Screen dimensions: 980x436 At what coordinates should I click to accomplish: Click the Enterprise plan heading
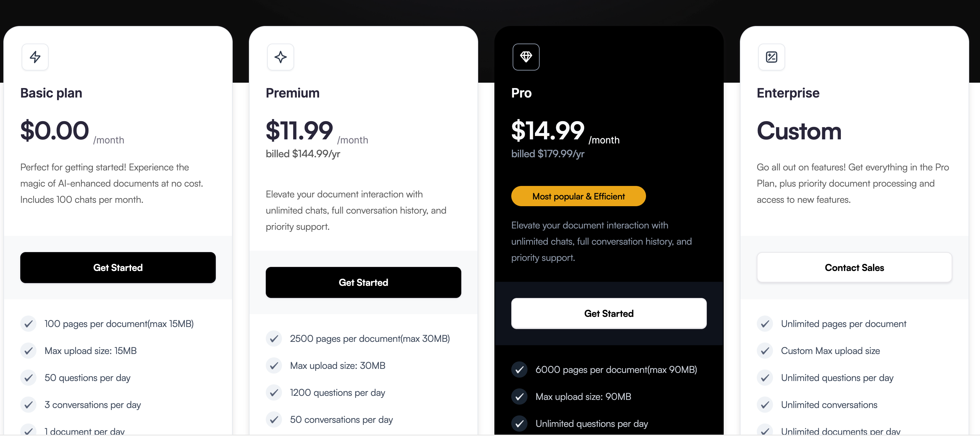pos(788,93)
